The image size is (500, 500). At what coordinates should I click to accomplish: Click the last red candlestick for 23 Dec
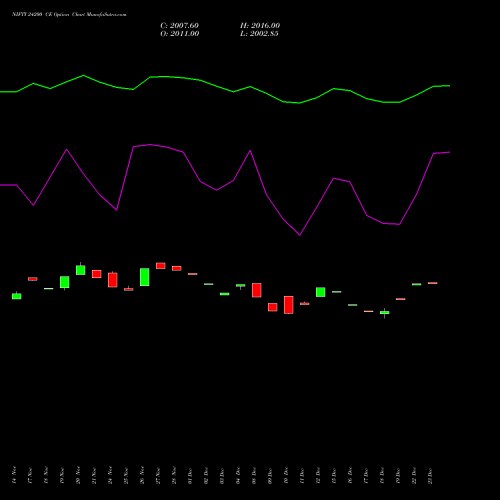[433, 283]
